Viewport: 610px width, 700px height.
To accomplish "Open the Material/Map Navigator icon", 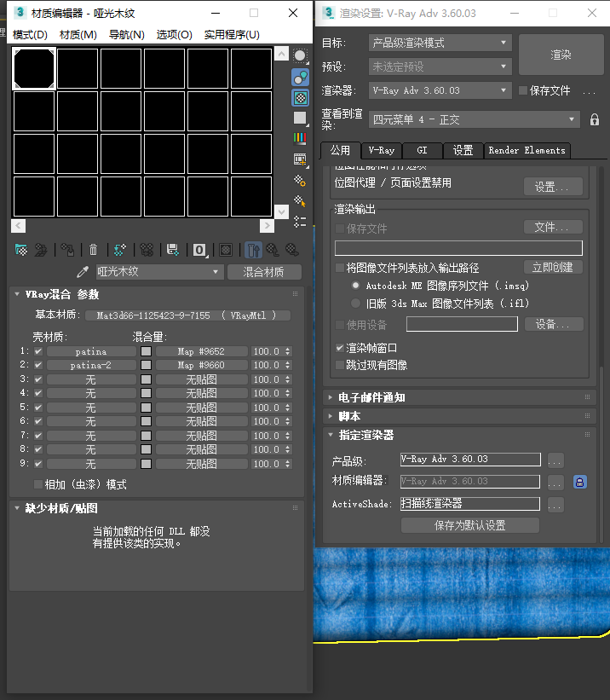I will pos(300,222).
